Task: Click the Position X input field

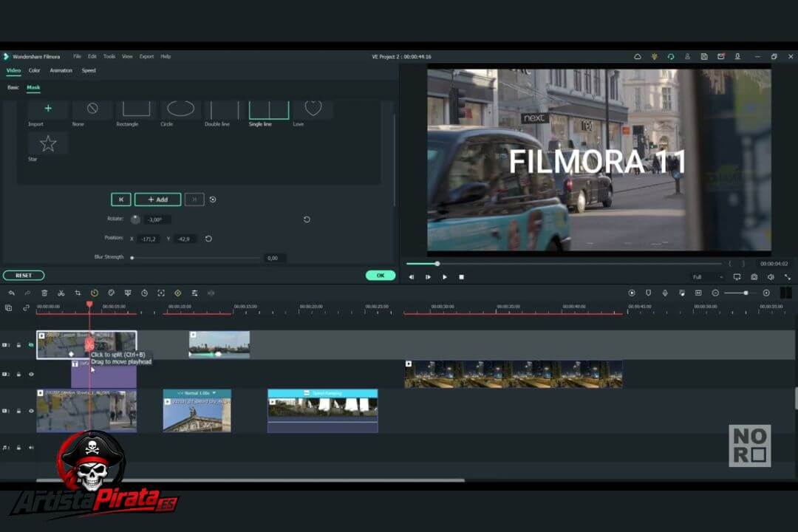Action: tap(149, 239)
